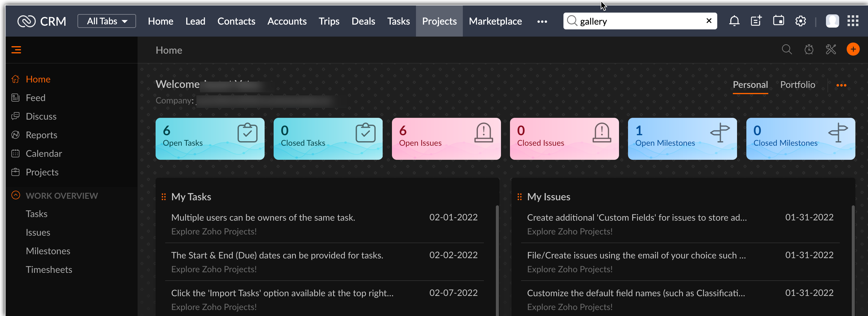
Task: Open the tools wrench icon
Action: click(x=830, y=50)
